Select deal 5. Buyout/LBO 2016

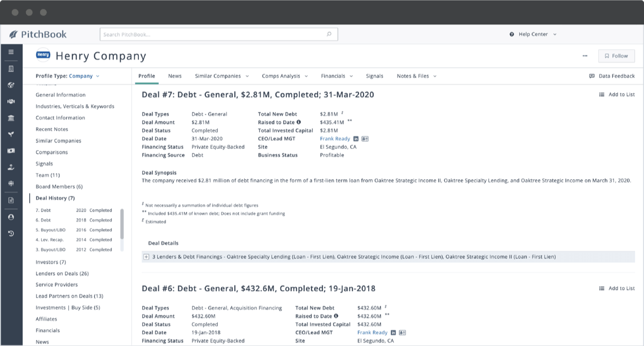point(73,230)
